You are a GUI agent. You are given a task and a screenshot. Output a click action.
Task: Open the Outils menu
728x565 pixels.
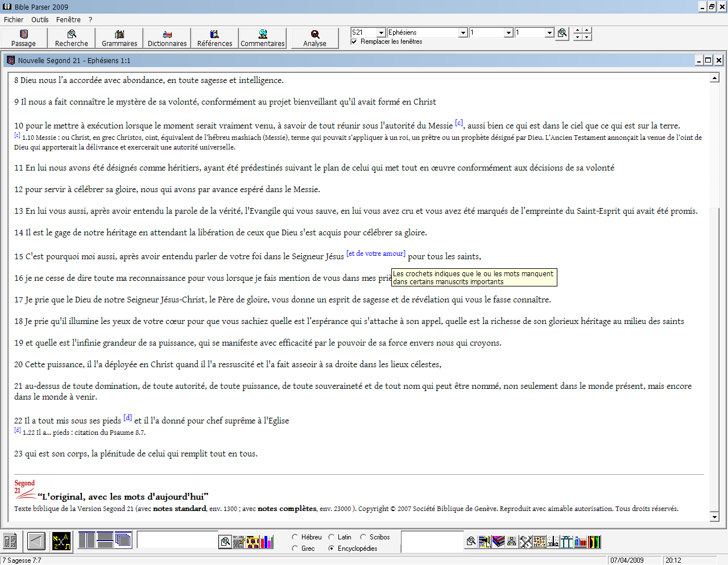40,19
